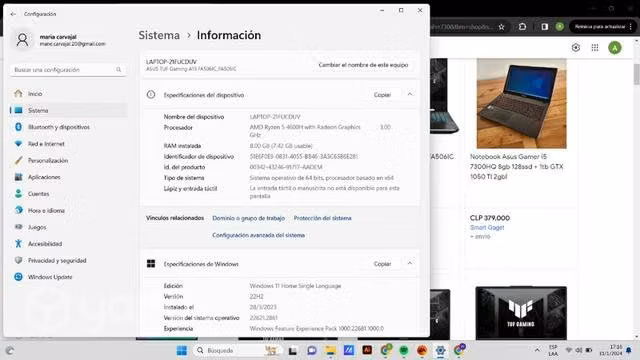Click the Hora e idioma globe icon
Viewport: 640px width, 360px height.
[x=18, y=210]
